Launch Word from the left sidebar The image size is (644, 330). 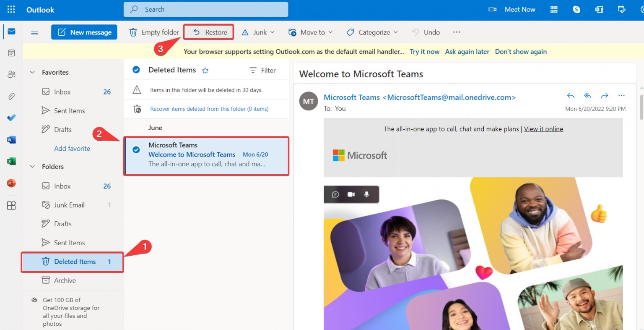pos(11,139)
